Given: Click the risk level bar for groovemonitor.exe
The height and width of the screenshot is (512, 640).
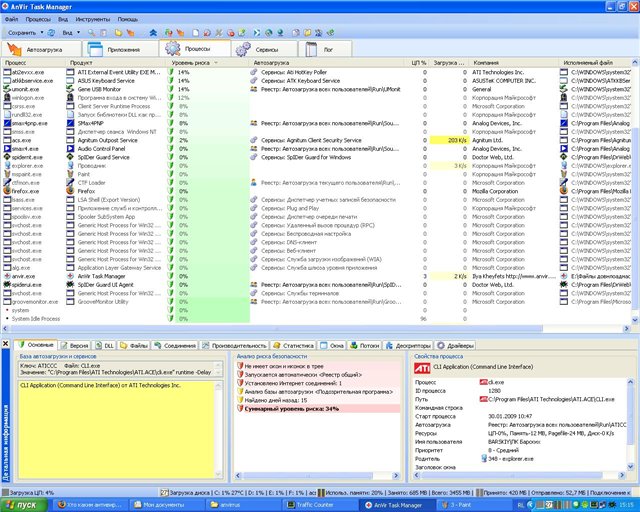Looking at the screenshot, I should 212,302.
